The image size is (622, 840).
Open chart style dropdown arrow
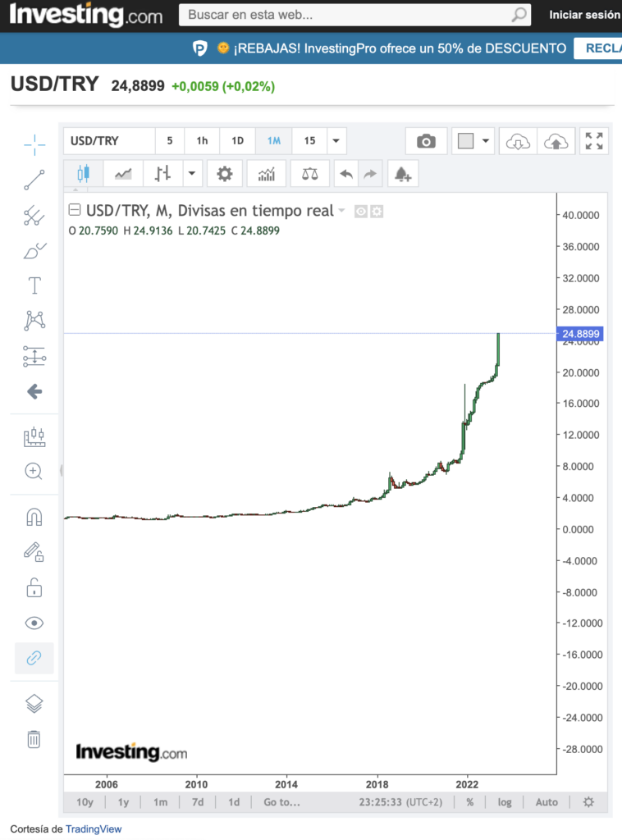192,174
